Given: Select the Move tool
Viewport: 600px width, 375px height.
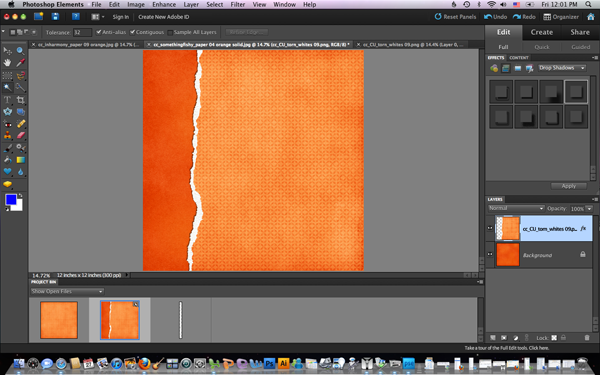Looking at the screenshot, I should (x=7, y=51).
